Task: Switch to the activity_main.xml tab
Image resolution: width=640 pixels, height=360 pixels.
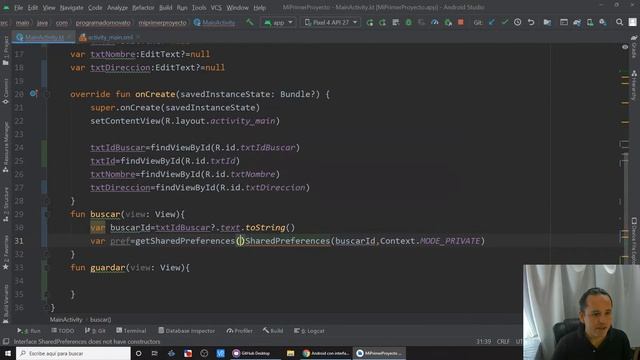Action: tap(110, 37)
